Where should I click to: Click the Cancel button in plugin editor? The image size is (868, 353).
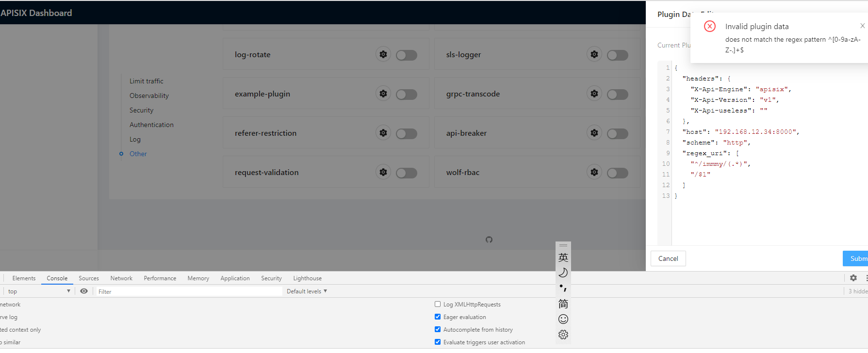point(668,258)
